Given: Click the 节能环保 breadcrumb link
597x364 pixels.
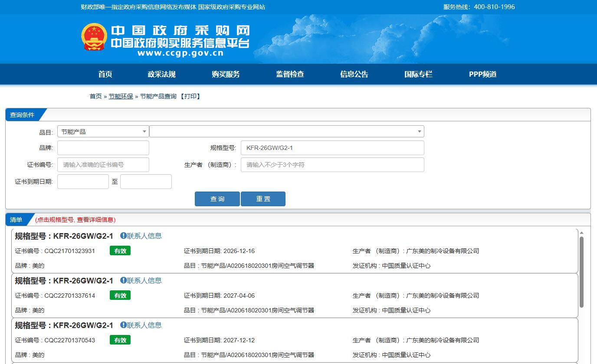Looking at the screenshot, I should coord(121,96).
